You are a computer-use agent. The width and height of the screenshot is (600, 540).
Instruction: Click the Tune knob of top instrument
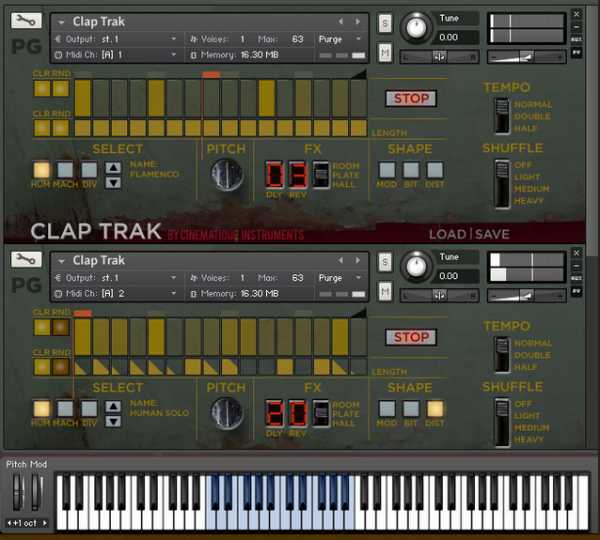coord(416,28)
